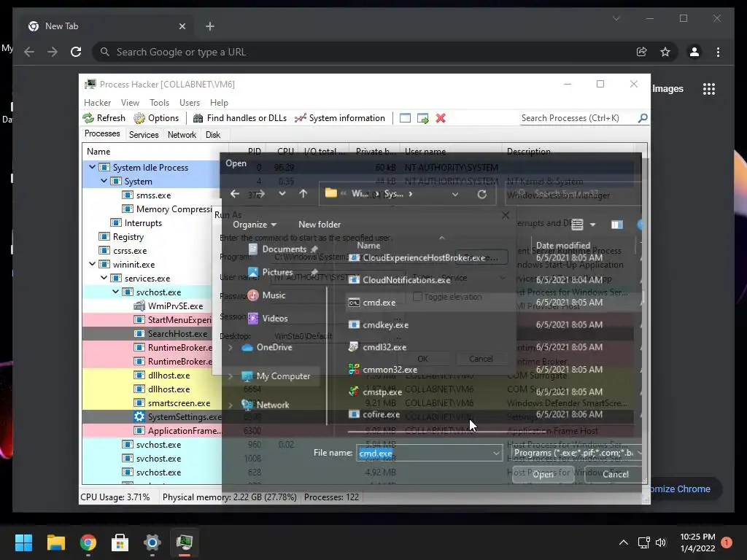Viewport: 747px width, 560px height.
Task: Collapse the System Idle Process tree node
Action: 92,167
